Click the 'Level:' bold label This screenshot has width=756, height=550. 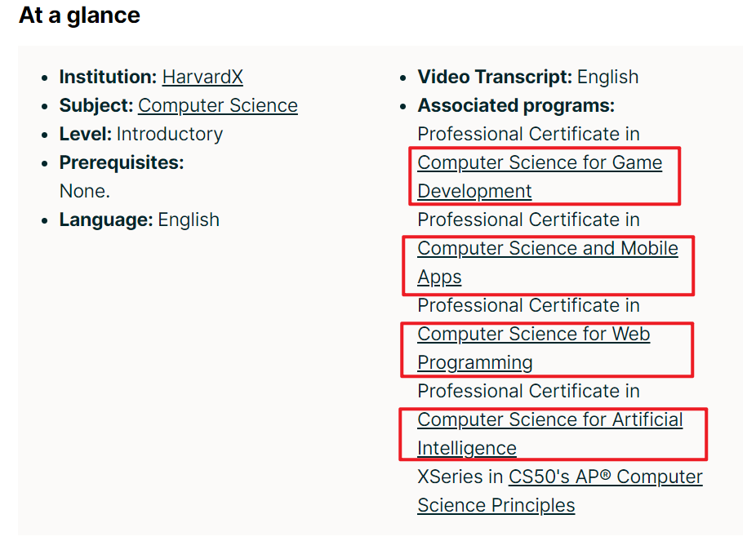coord(86,134)
